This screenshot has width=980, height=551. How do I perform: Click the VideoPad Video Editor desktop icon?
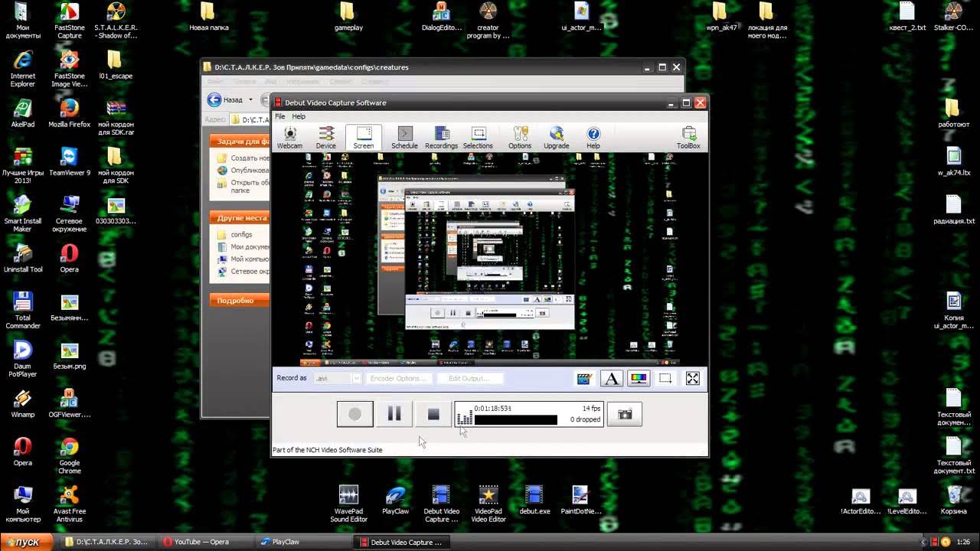pyautogui.click(x=488, y=504)
